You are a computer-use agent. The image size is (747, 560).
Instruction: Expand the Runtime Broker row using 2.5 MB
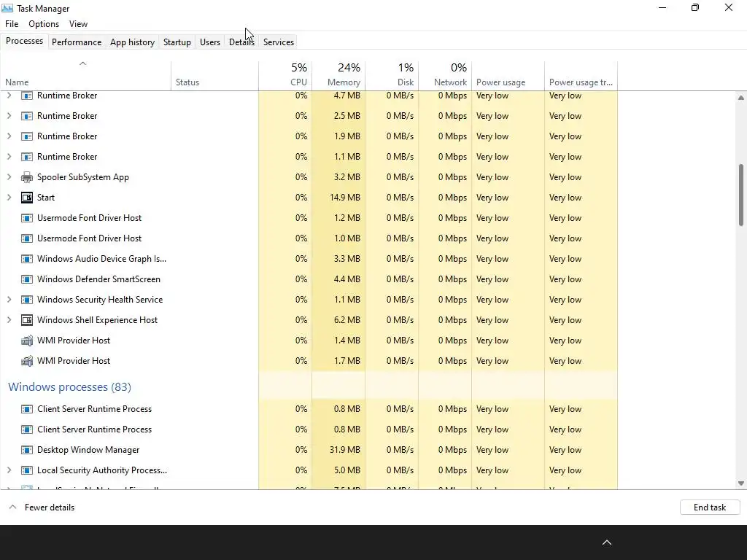(x=9, y=116)
